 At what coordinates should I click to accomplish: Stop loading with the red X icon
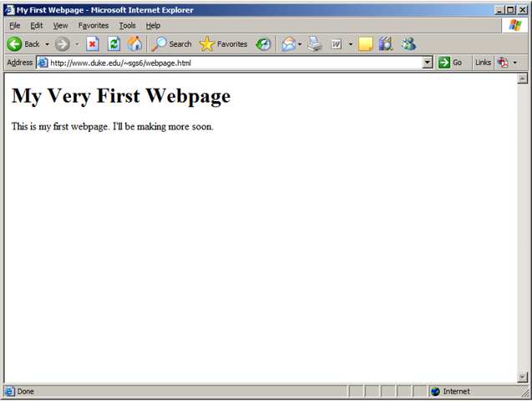point(92,44)
